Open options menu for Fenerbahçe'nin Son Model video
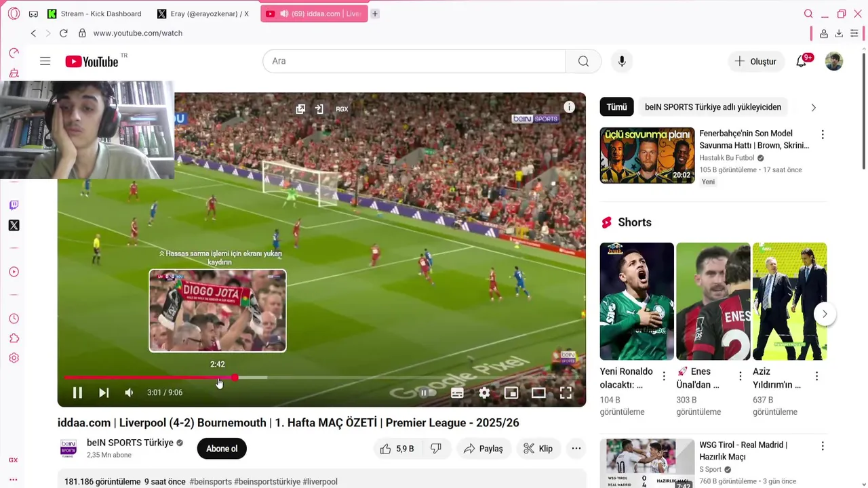This screenshot has width=868, height=488. [x=823, y=135]
